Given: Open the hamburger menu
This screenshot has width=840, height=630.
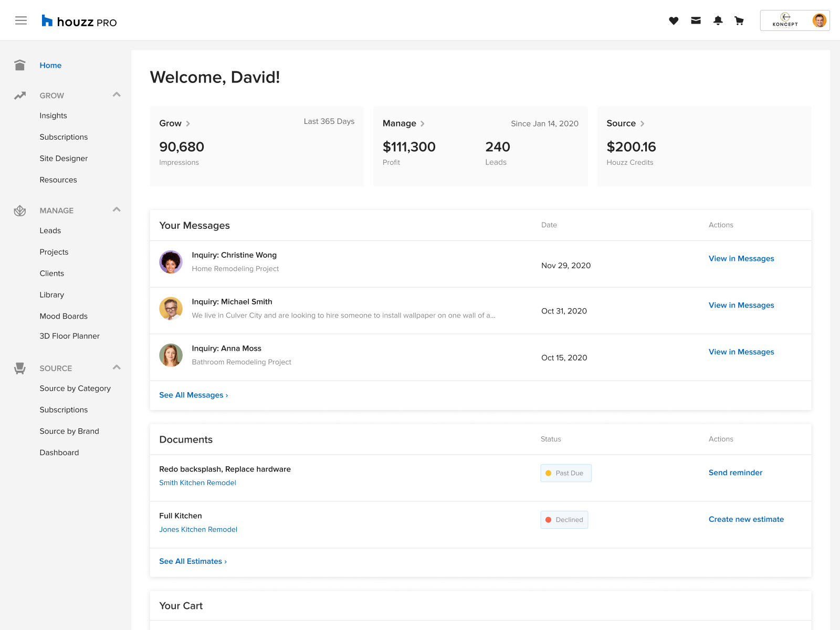Looking at the screenshot, I should [x=21, y=20].
